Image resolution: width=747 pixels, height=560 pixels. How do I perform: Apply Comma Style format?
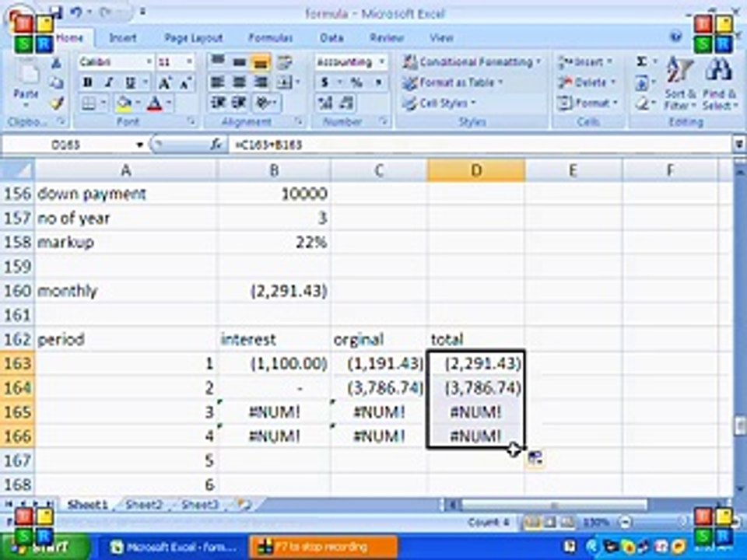(x=378, y=82)
